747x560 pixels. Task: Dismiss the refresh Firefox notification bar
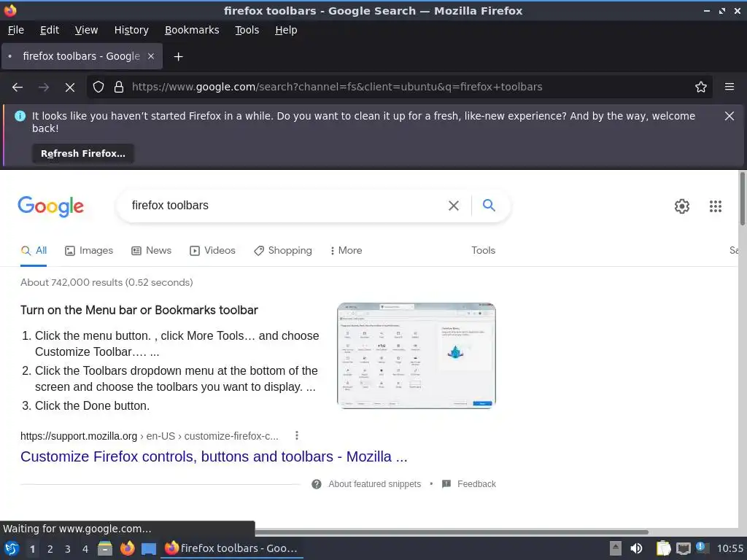point(729,116)
